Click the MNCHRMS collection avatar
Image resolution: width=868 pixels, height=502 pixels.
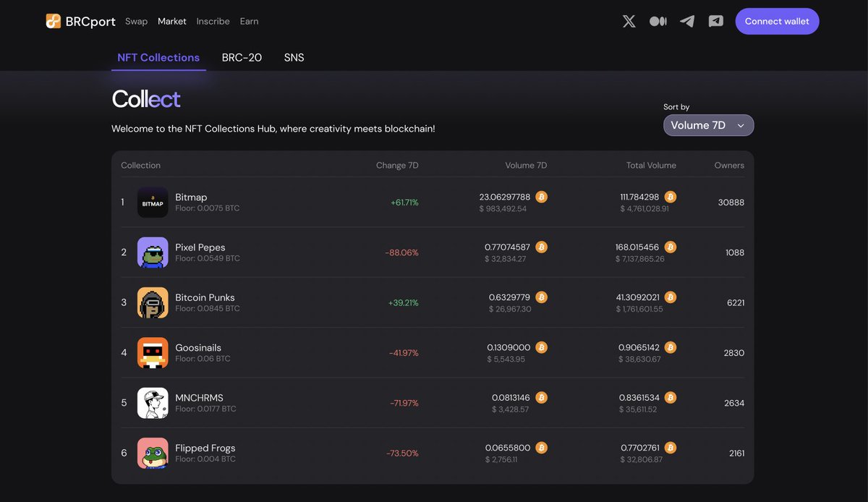153,403
